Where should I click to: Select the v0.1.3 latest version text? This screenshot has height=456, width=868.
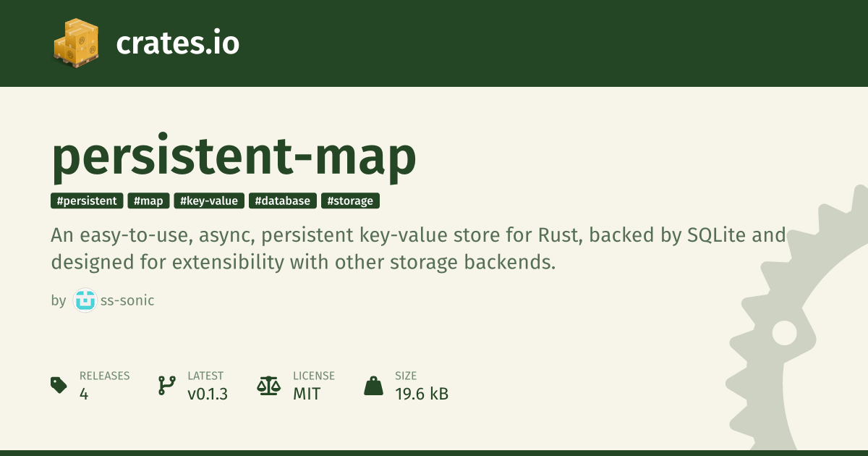coord(208,394)
